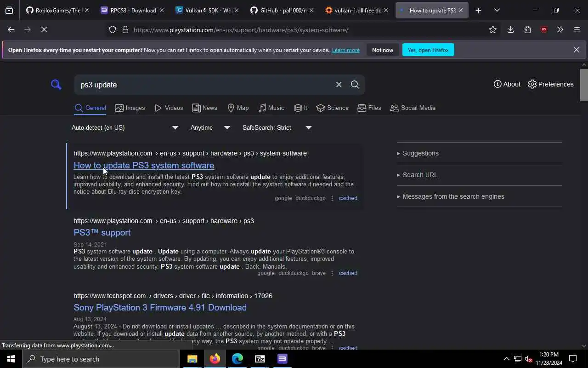588x368 pixels.
Task: Stop loading the page
Action: pyautogui.click(x=44, y=29)
